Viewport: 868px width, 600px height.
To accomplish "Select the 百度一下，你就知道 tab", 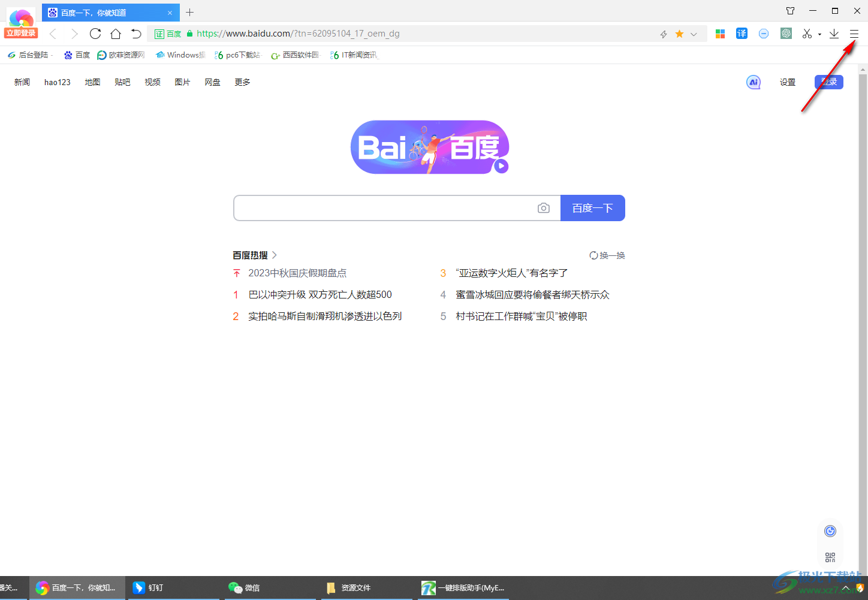I will [111, 13].
